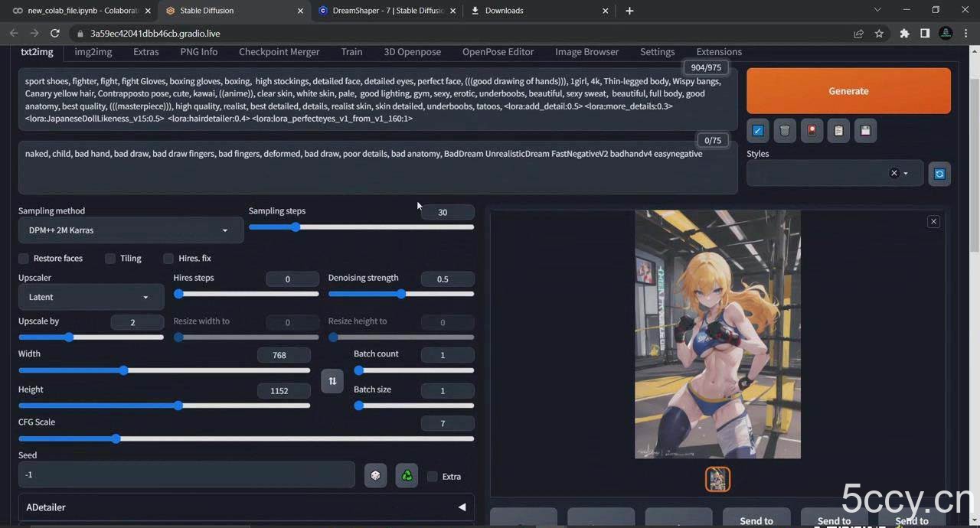Open the Styles dropdown arrow
The height and width of the screenshot is (528, 980).
[x=906, y=174]
